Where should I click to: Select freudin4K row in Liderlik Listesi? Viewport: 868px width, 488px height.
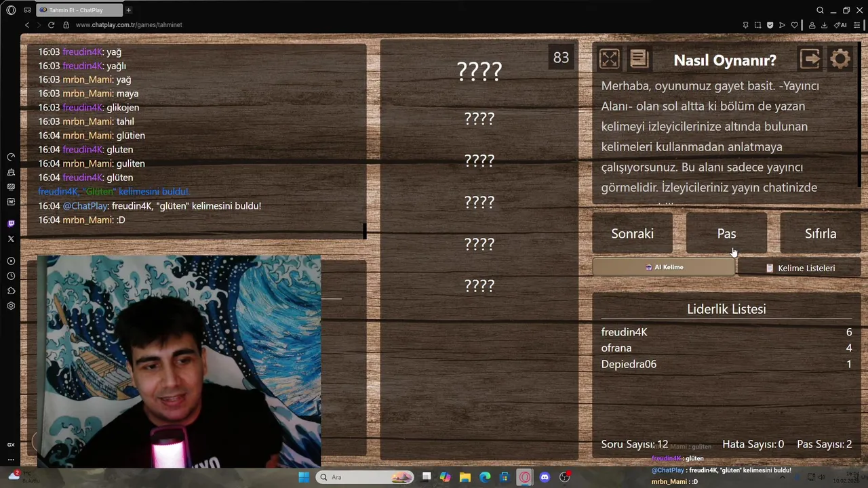(x=726, y=332)
